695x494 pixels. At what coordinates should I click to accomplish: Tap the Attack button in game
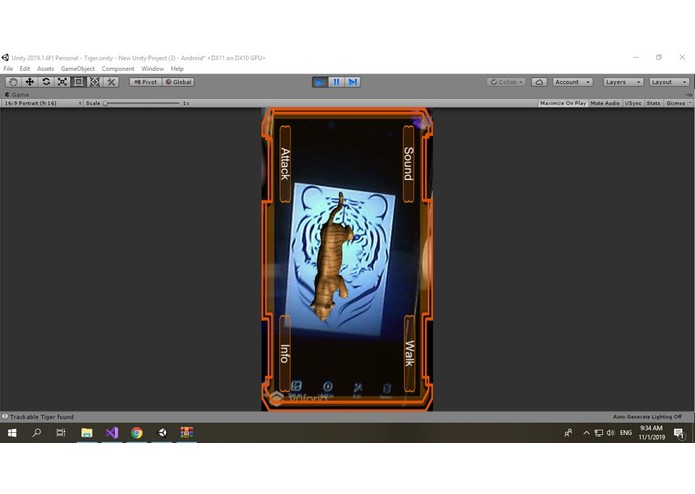click(285, 164)
